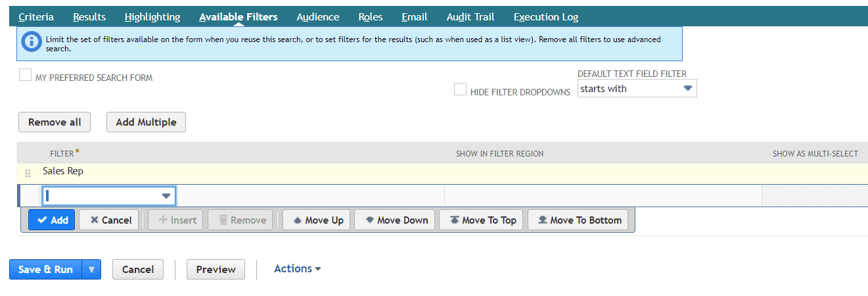The height and width of the screenshot is (296, 868).
Task: Move the filter to bottom
Action: coord(578,220)
